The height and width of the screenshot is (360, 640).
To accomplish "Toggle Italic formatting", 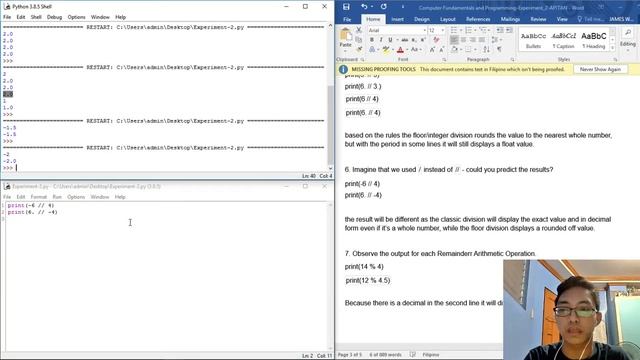I will (381, 40).
